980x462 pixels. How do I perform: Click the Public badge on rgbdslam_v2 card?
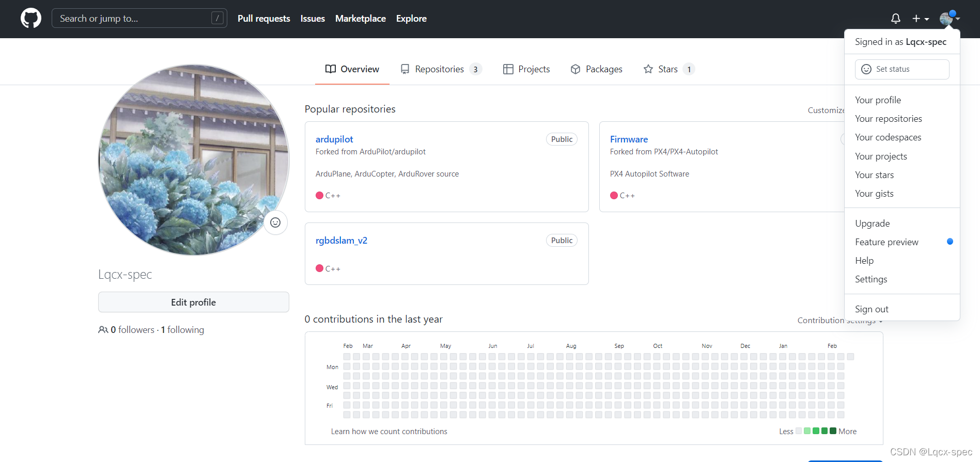(562, 241)
